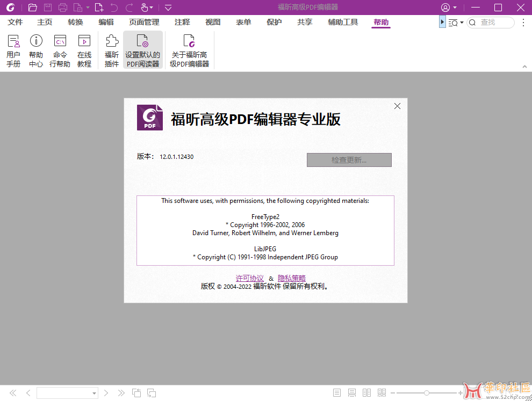Click 关于福昕高级PDF编辑器 button
532x401 pixels.
(x=189, y=50)
